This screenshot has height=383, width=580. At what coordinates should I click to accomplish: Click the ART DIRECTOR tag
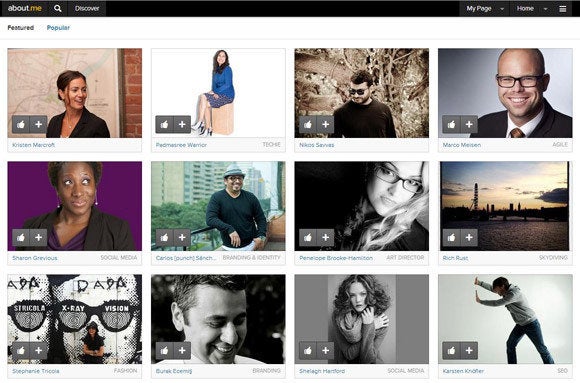pos(405,258)
